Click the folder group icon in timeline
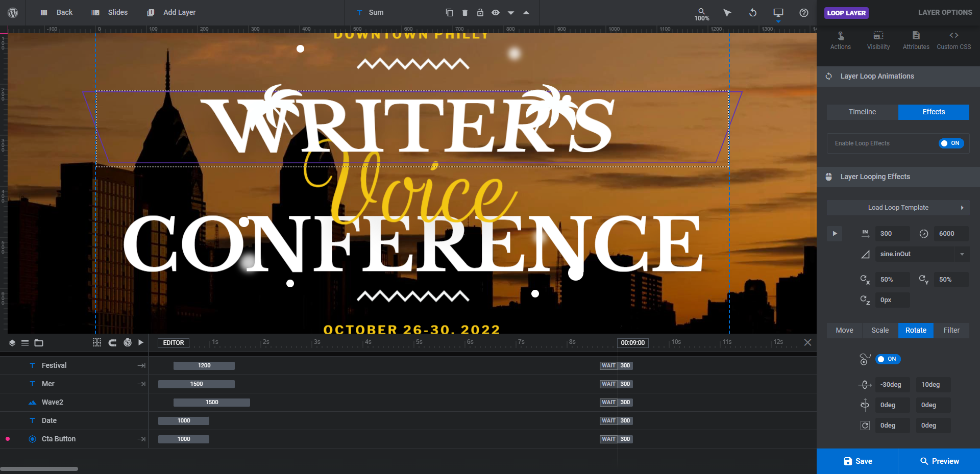The height and width of the screenshot is (474, 980). point(39,343)
